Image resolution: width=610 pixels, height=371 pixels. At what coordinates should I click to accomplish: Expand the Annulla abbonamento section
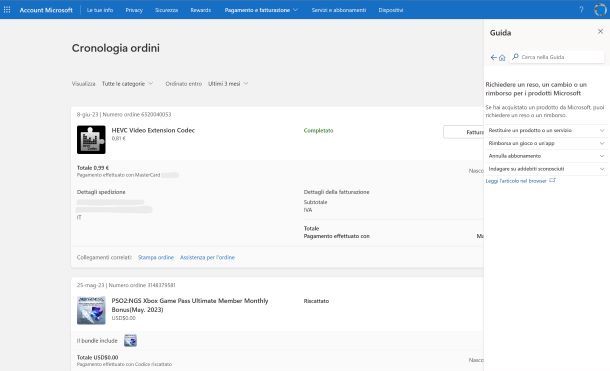tap(547, 156)
